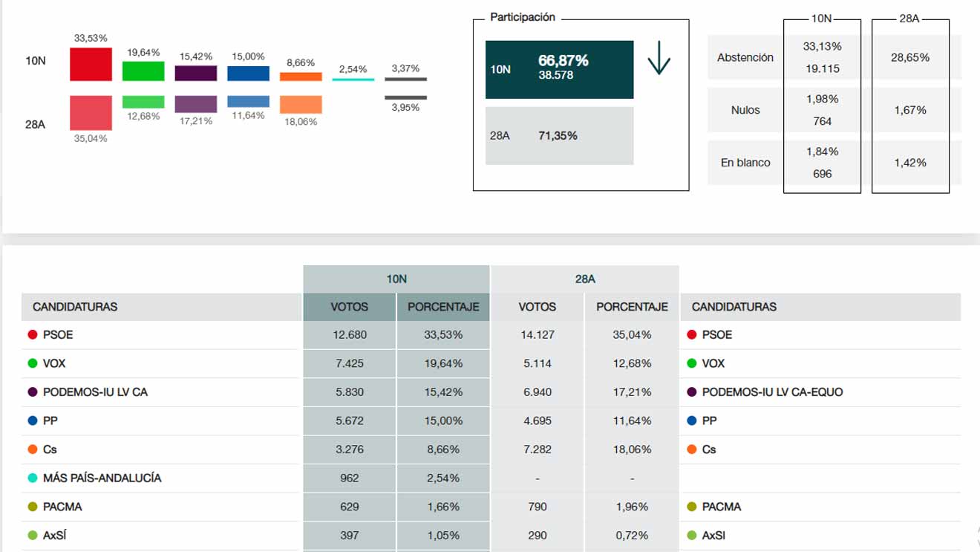Click the red PSOE dot in the left column
This screenshot has width=980, height=552.
(33, 335)
